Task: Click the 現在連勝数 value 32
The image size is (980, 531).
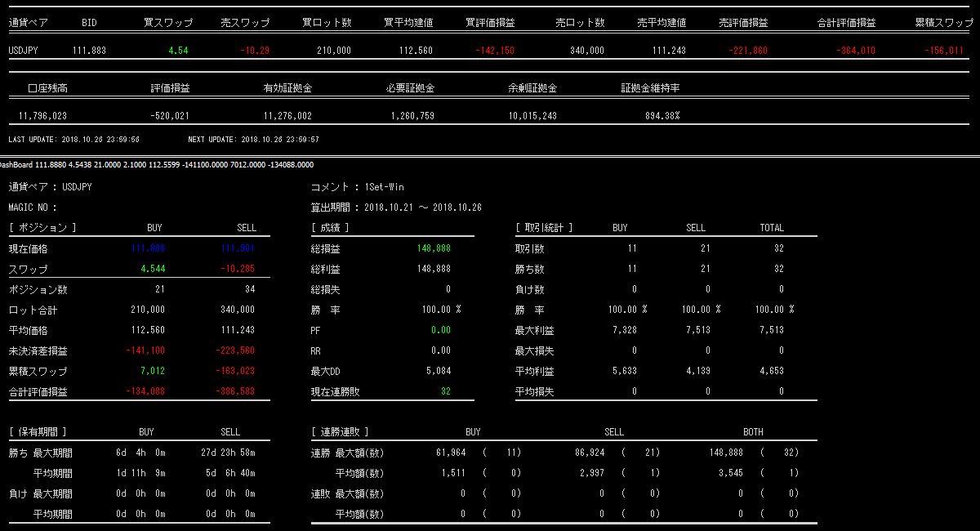Action: tap(445, 391)
